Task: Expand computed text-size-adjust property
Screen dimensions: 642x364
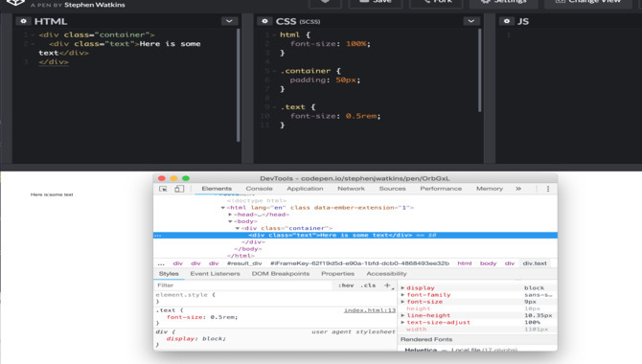Action: (402, 323)
